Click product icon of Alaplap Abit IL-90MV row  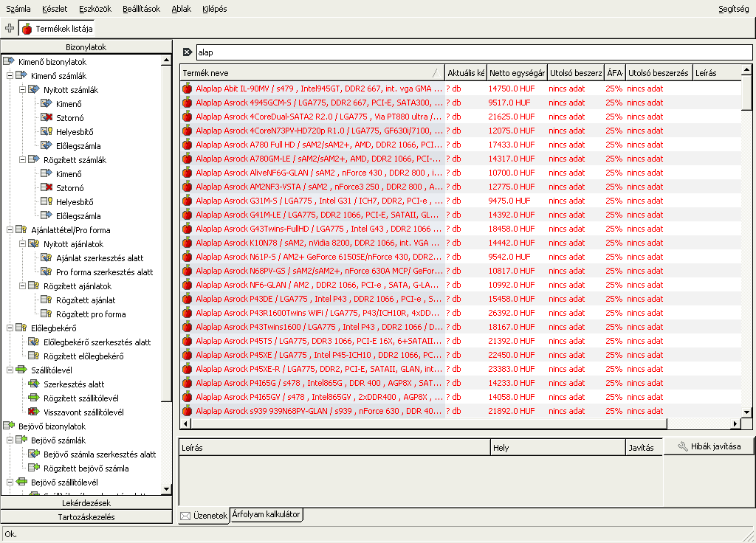[x=187, y=89]
